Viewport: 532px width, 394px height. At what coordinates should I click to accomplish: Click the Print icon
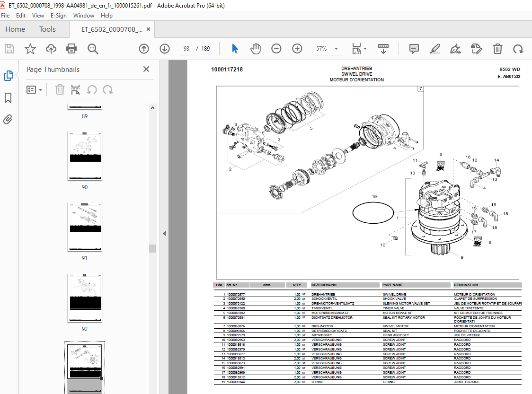71,48
